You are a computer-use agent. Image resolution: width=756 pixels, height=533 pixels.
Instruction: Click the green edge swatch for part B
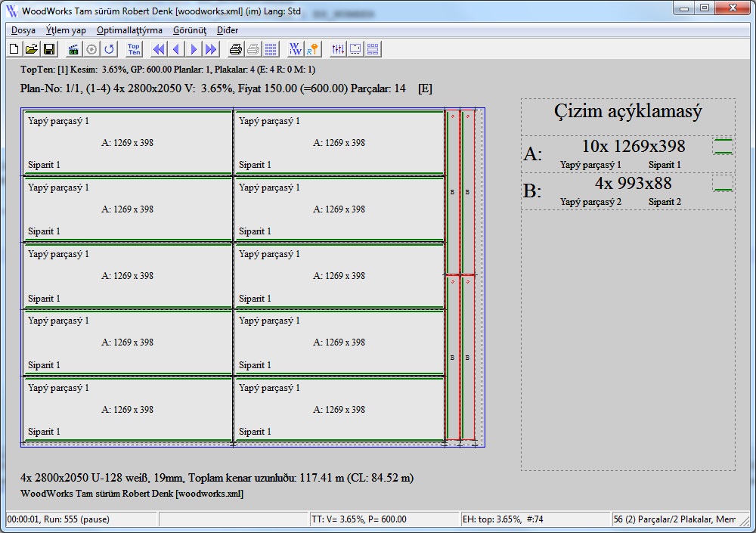coord(723,184)
